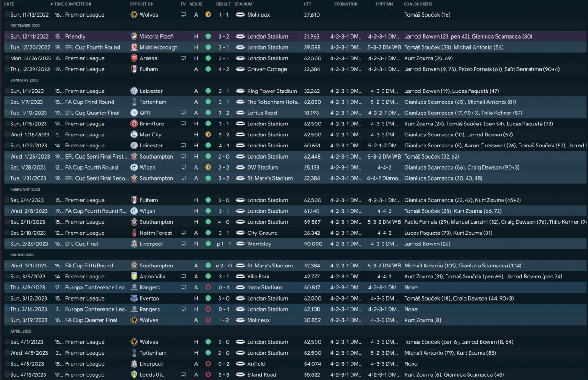This screenshot has height=380, width=588.
Task: Sort fixtures by the Stadium column header
Action: [243, 4]
